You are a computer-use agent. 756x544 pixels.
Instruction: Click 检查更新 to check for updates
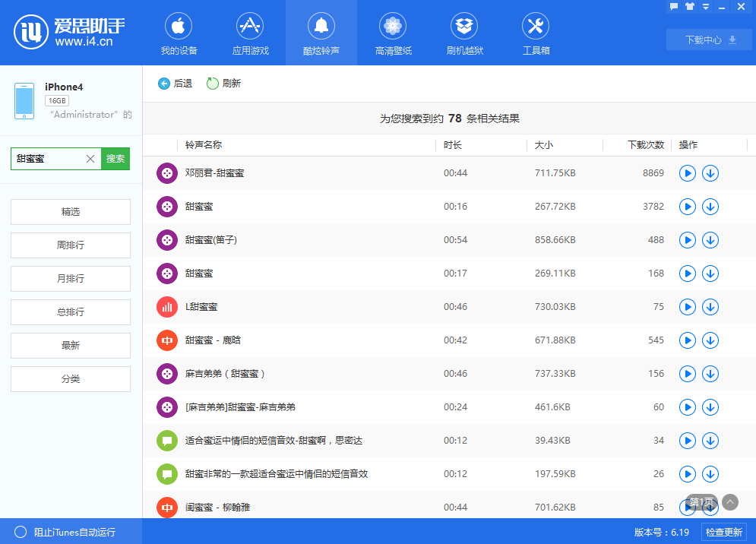pos(723,532)
